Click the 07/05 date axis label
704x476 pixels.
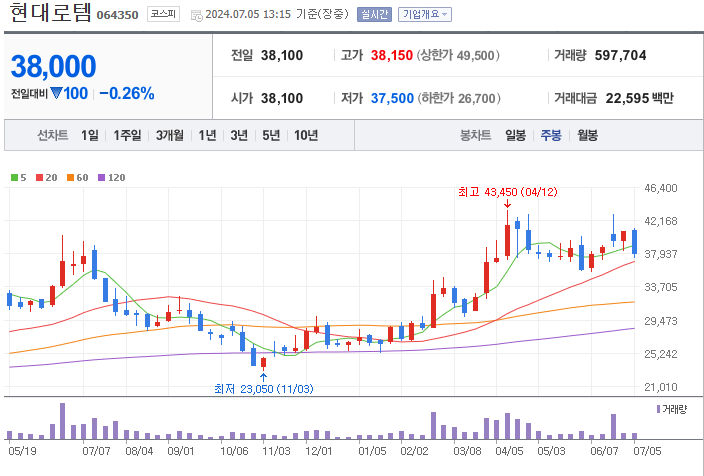pos(647,450)
